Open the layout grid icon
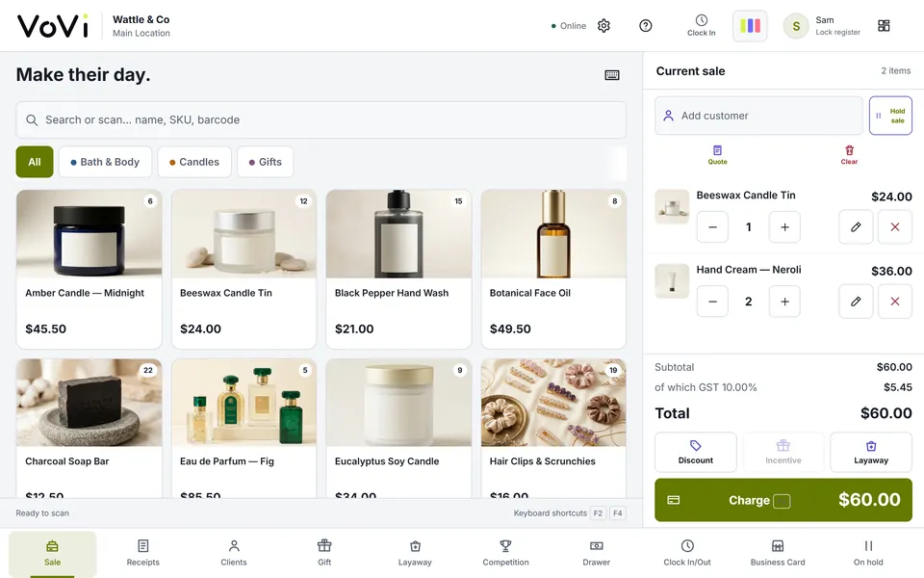The image size is (924, 578). 884,26
